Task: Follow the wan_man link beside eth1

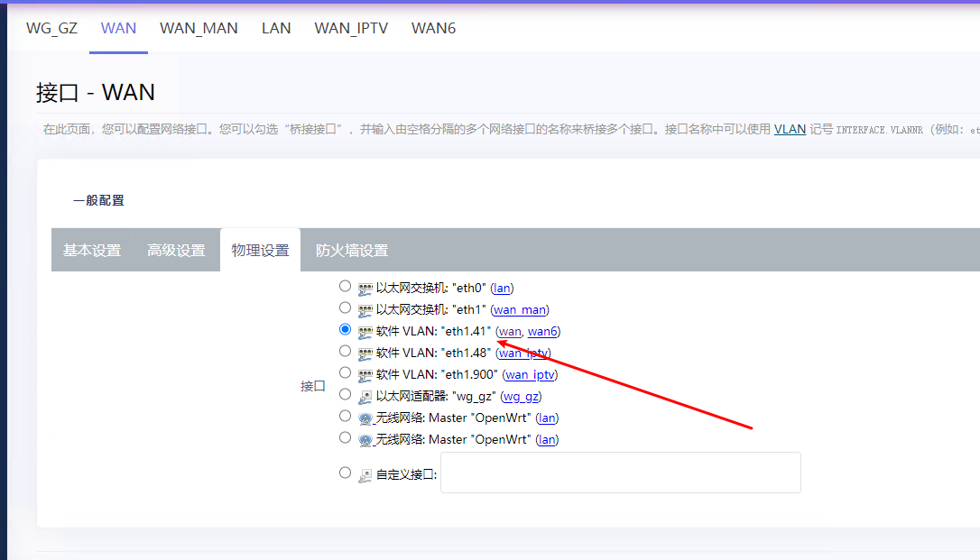Action: coord(520,310)
